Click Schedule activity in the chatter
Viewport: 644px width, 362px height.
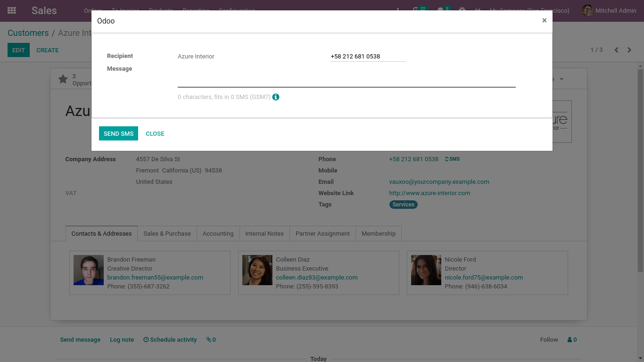click(x=170, y=339)
